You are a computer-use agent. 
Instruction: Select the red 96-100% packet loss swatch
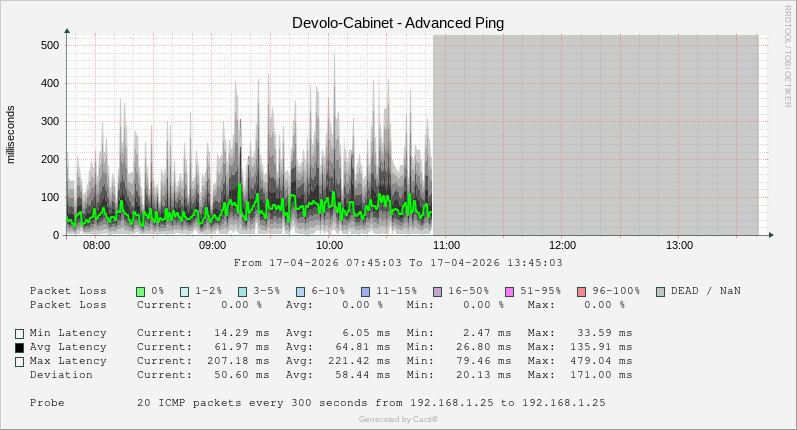pos(582,291)
